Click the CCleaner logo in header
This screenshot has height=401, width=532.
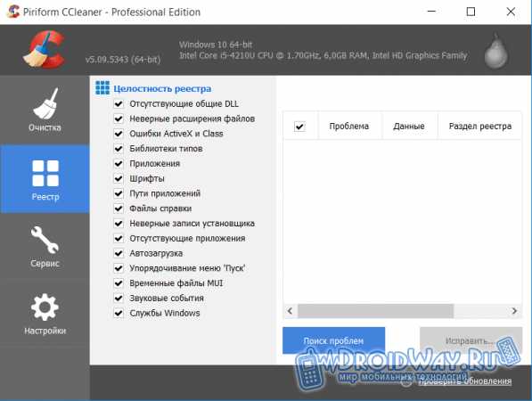[45, 49]
